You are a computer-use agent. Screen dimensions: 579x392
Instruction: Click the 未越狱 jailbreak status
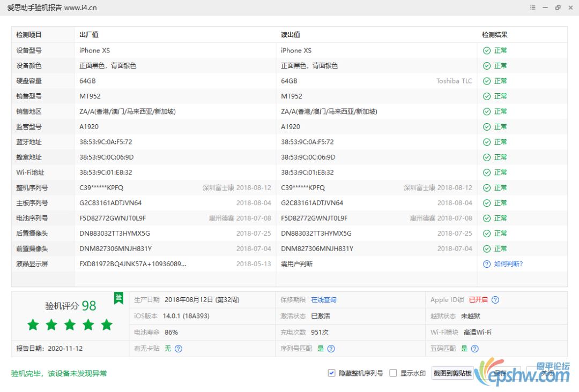(471, 316)
